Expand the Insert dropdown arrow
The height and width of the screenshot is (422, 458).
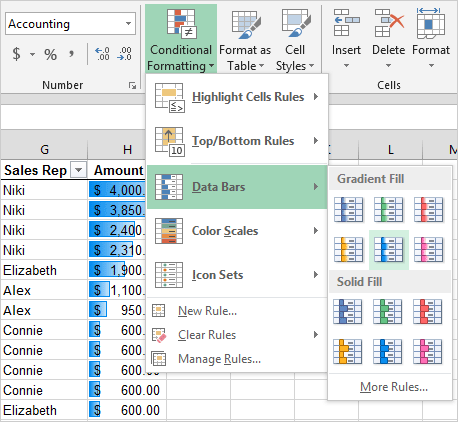click(346, 66)
